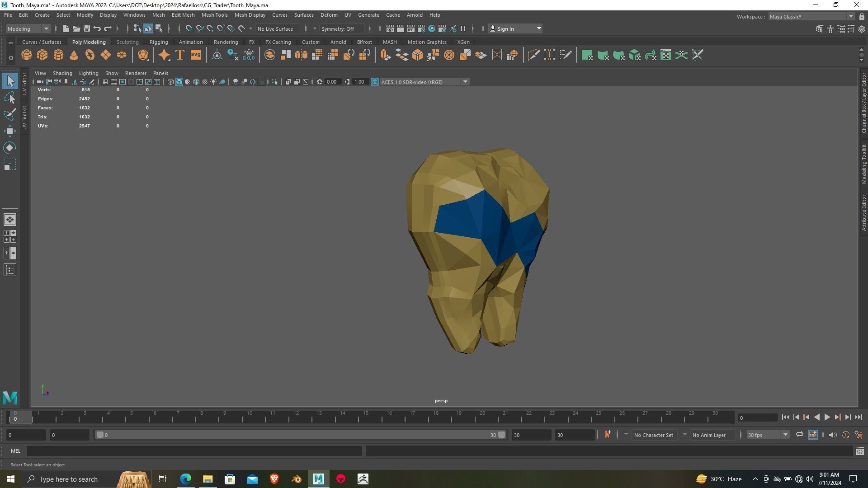This screenshot has width=868, height=488.
Task: Click the Combine meshes shelf icon
Action: (270, 55)
